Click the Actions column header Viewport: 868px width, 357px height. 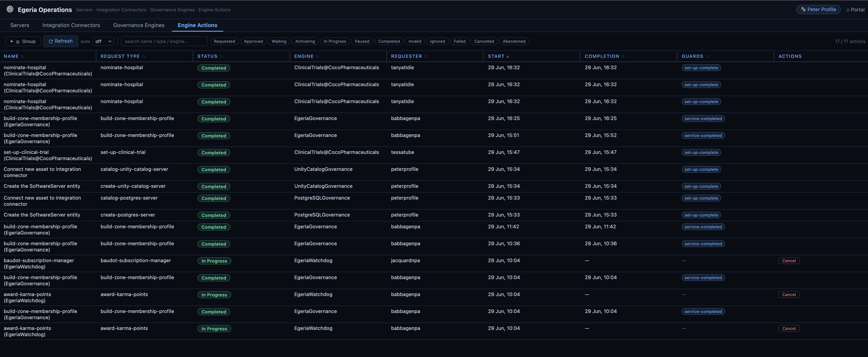point(790,56)
